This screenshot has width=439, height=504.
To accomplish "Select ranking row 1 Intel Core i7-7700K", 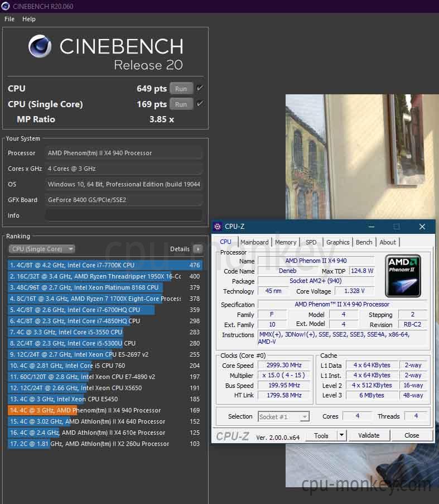I will (x=105, y=265).
